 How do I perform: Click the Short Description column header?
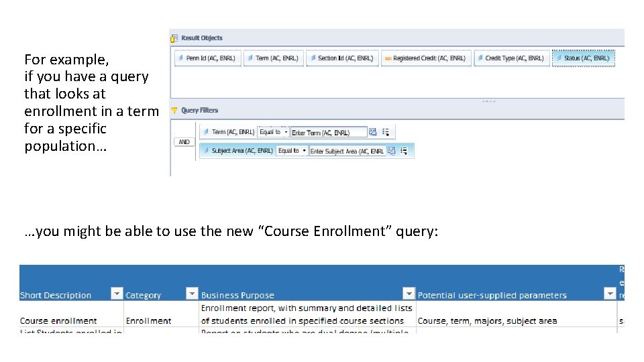56,295
